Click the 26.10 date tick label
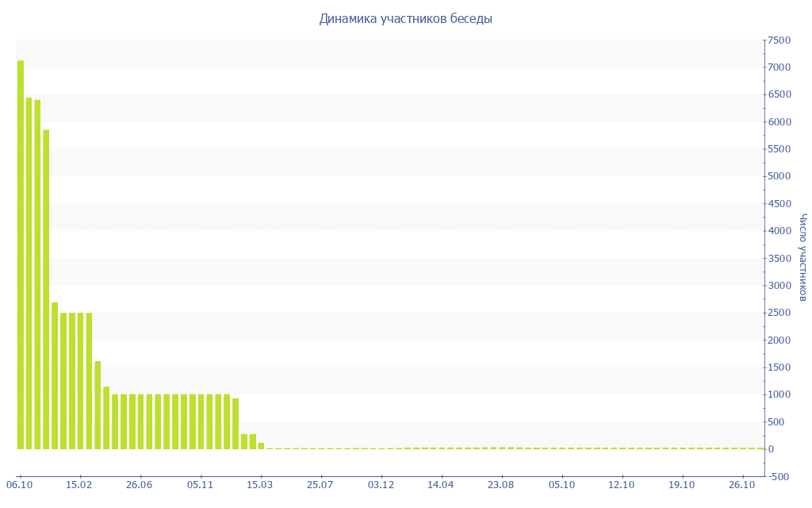812x508 pixels. point(742,484)
